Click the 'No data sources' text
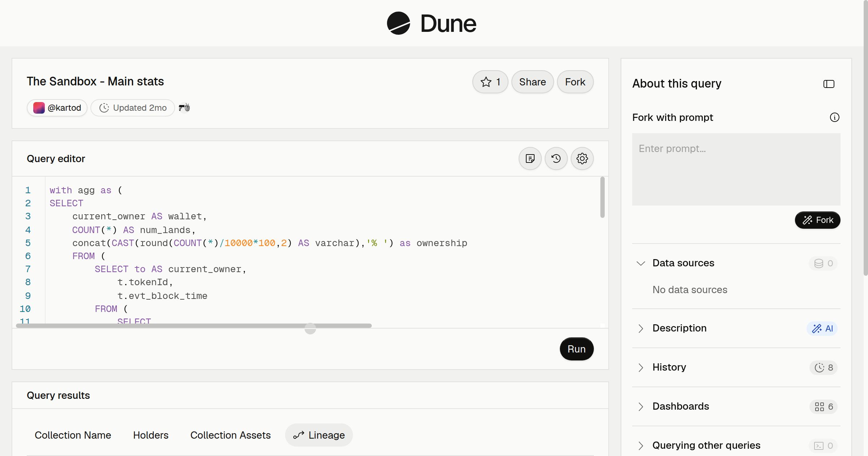This screenshot has height=456, width=868. [690, 290]
